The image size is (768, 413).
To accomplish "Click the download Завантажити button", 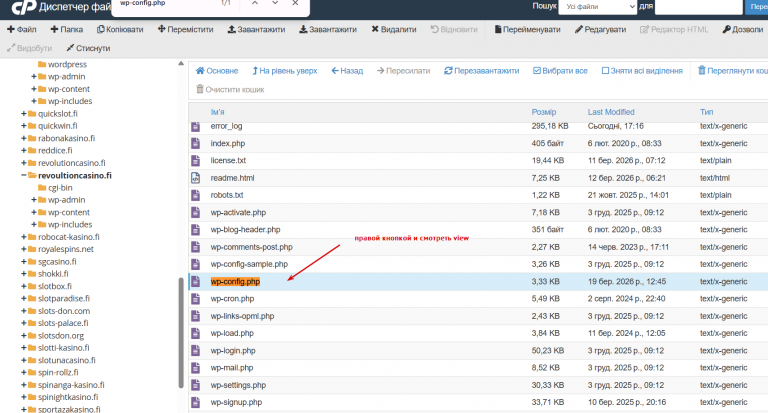I will (328, 29).
